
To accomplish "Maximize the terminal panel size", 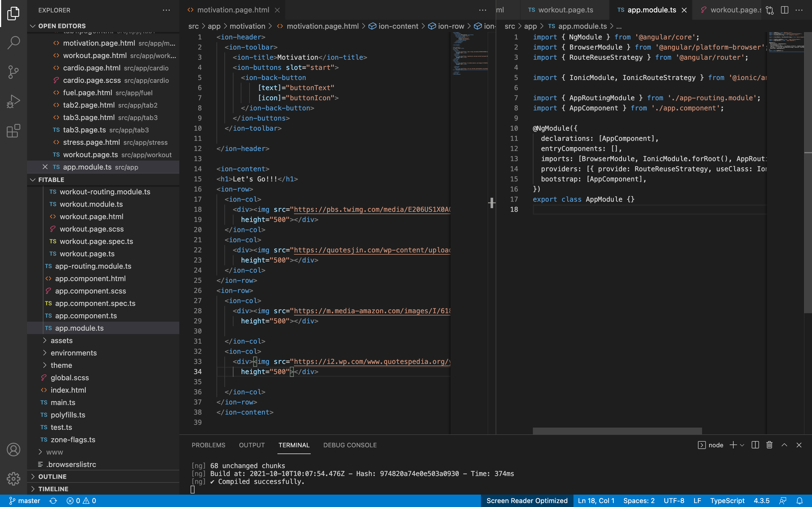I will pos(784,445).
